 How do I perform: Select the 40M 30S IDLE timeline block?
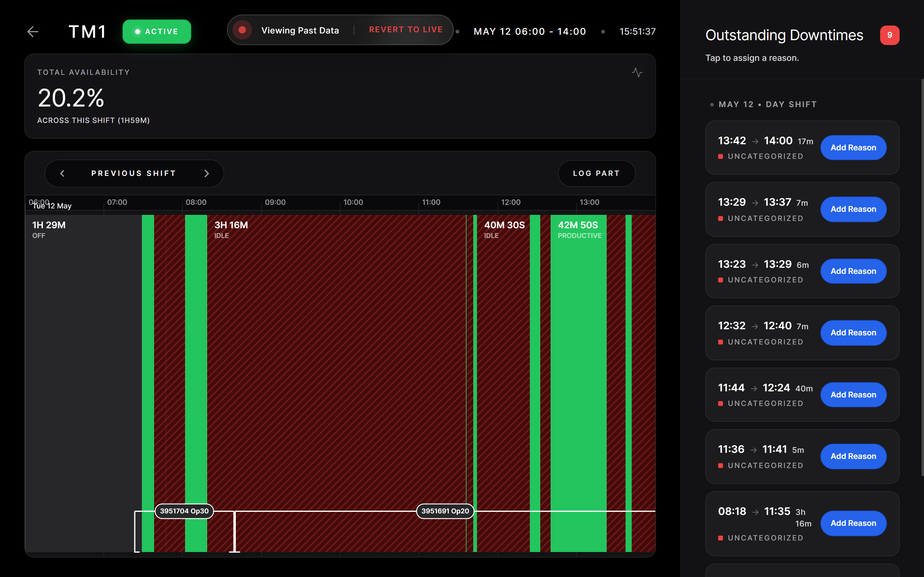503,383
